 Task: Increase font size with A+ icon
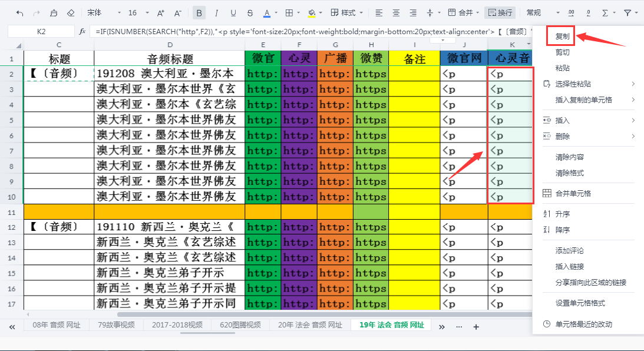point(161,13)
